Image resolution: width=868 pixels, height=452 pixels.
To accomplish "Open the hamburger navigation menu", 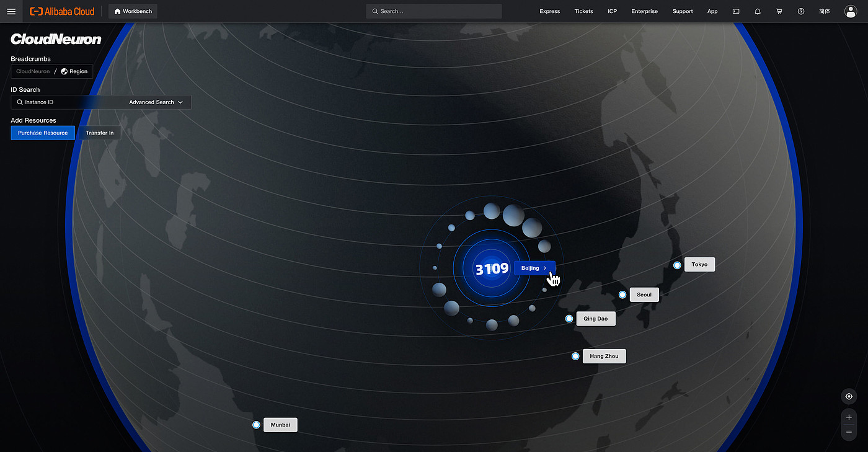I will [x=11, y=11].
